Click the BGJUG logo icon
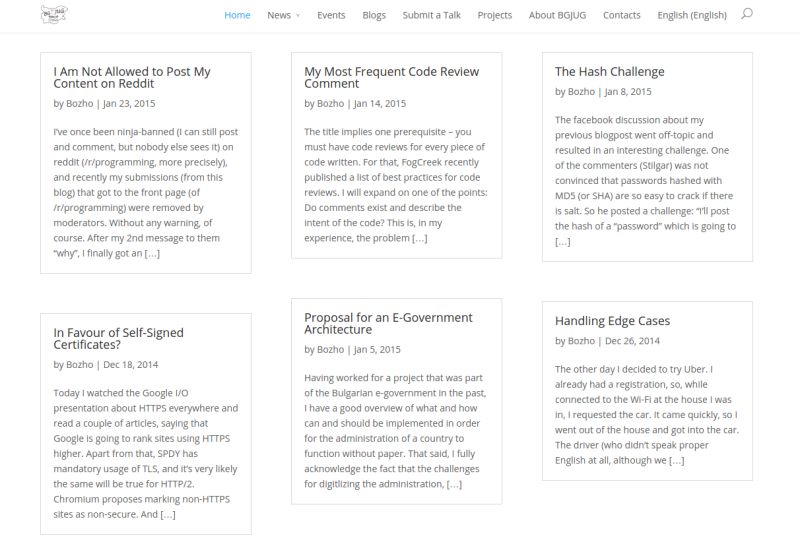Image resolution: width=800 pixels, height=548 pixels. [54, 14]
